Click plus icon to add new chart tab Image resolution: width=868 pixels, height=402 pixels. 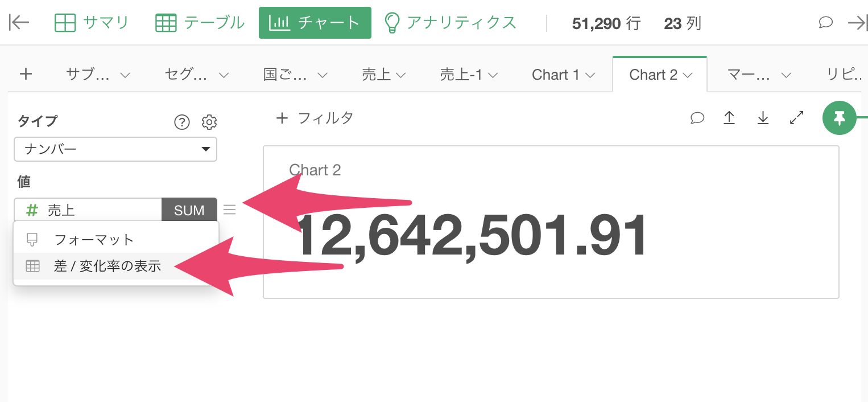(x=26, y=74)
